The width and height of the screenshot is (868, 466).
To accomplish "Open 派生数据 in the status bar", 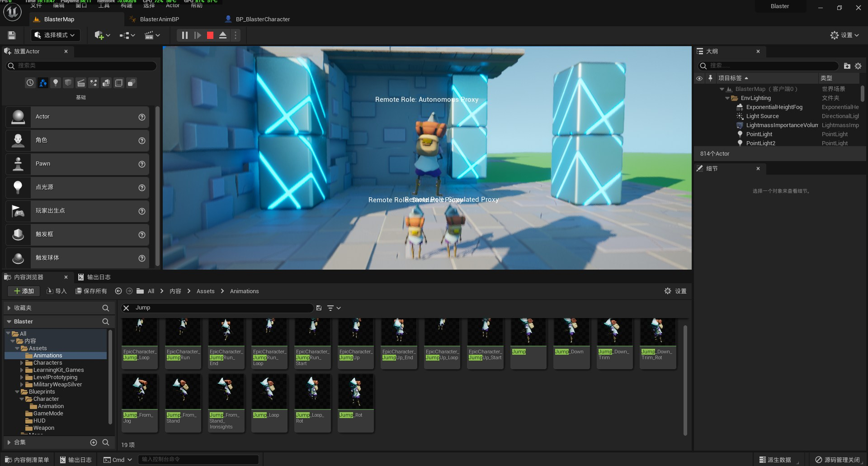I will [x=775, y=460].
